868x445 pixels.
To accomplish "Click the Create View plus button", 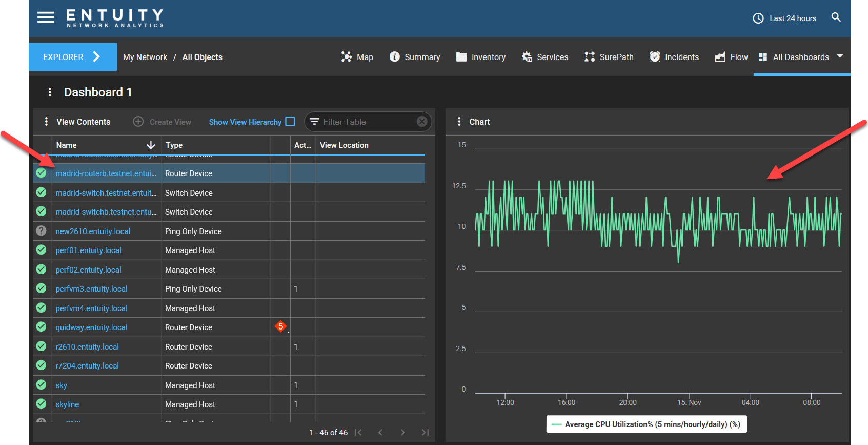I will (138, 122).
